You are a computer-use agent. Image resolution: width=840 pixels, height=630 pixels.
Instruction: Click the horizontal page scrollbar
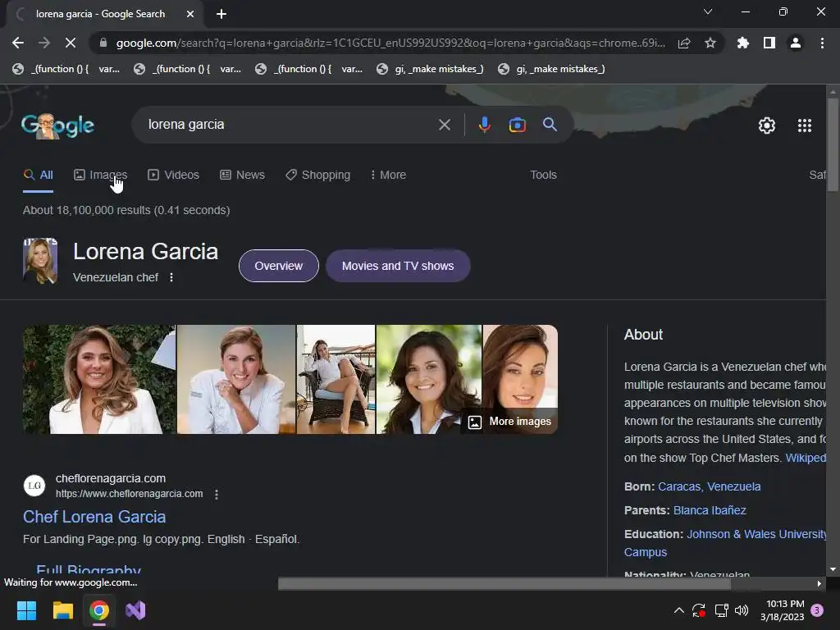[x=504, y=584]
